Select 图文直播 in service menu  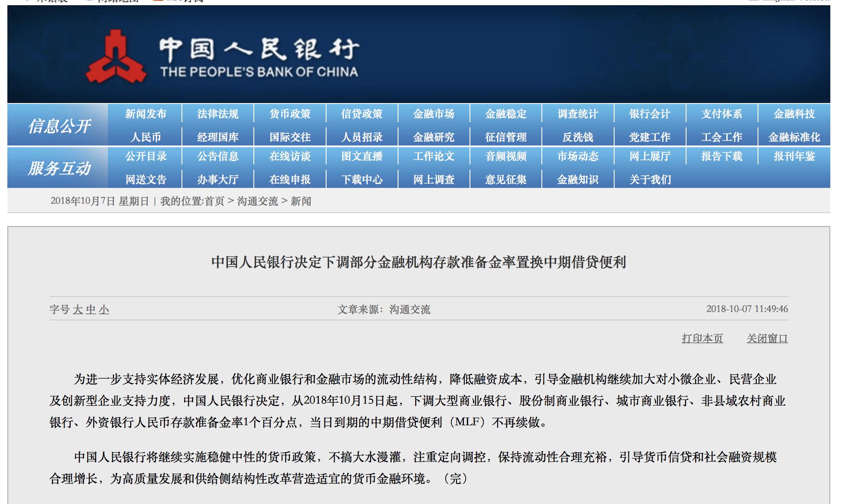click(x=362, y=156)
